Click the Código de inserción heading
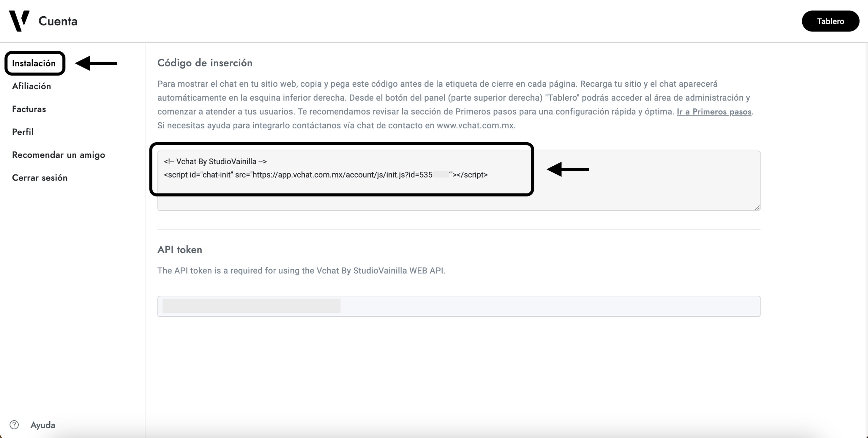868x438 pixels. [205, 63]
